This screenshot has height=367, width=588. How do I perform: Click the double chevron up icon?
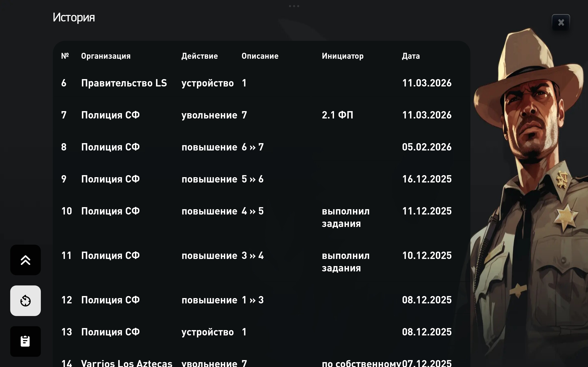point(26,260)
